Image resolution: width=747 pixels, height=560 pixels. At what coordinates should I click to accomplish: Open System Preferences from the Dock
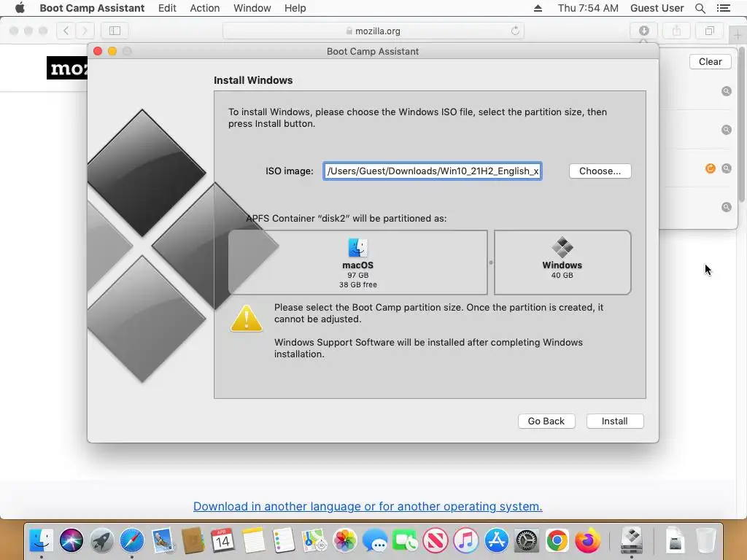[x=527, y=540]
